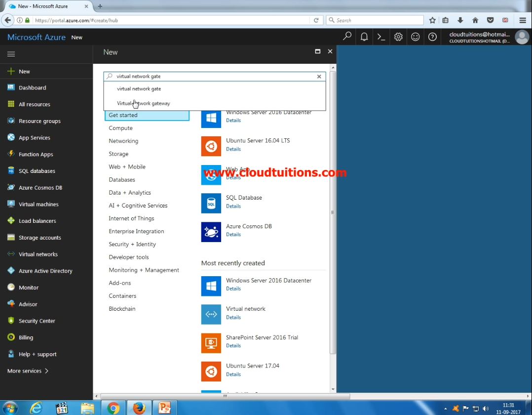Screen dimensions: 532x415
Task: Click Virtual network tile icon
Action: coord(211,315)
